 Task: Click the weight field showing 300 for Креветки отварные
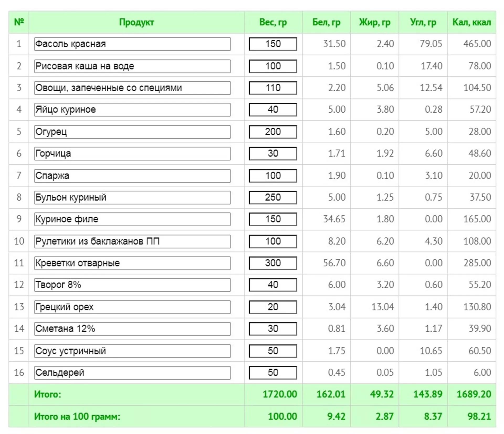point(273,263)
